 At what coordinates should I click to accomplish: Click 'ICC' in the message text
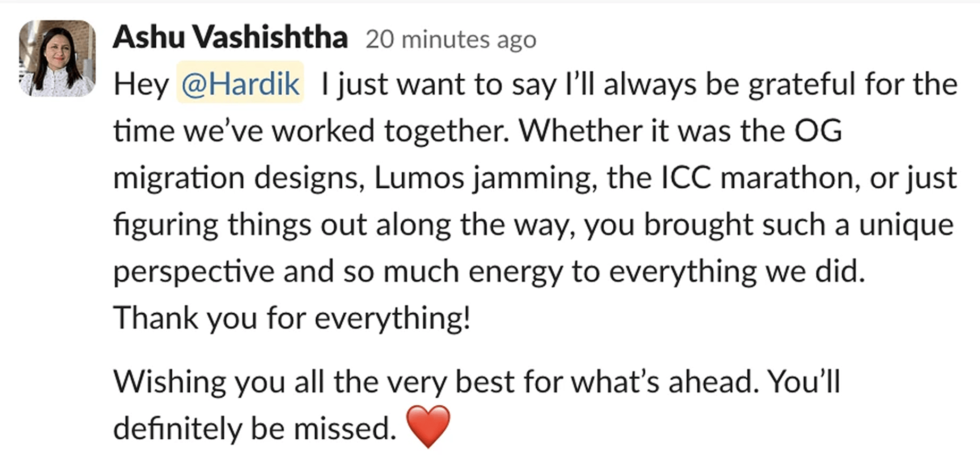(x=686, y=178)
